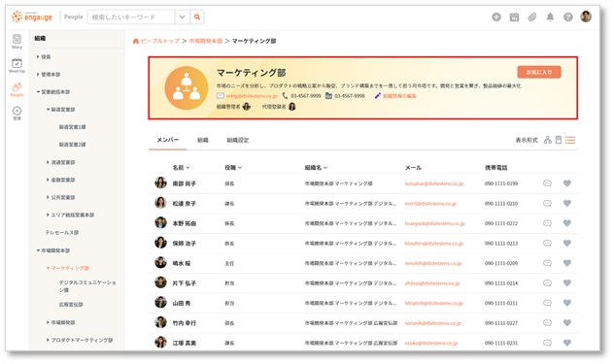613x364 pixels.
Task: Open chat for the 090-1111-0210 row
Action: pyautogui.click(x=547, y=203)
